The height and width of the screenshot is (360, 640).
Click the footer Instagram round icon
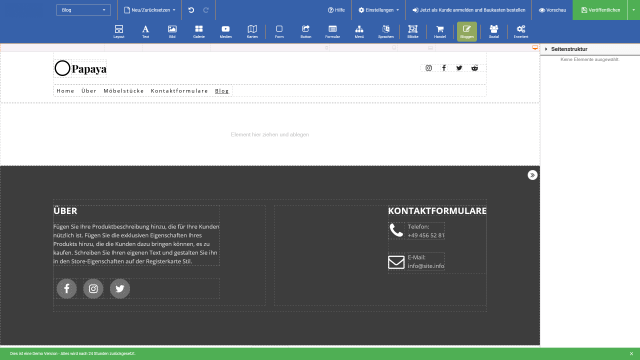(x=93, y=289)
